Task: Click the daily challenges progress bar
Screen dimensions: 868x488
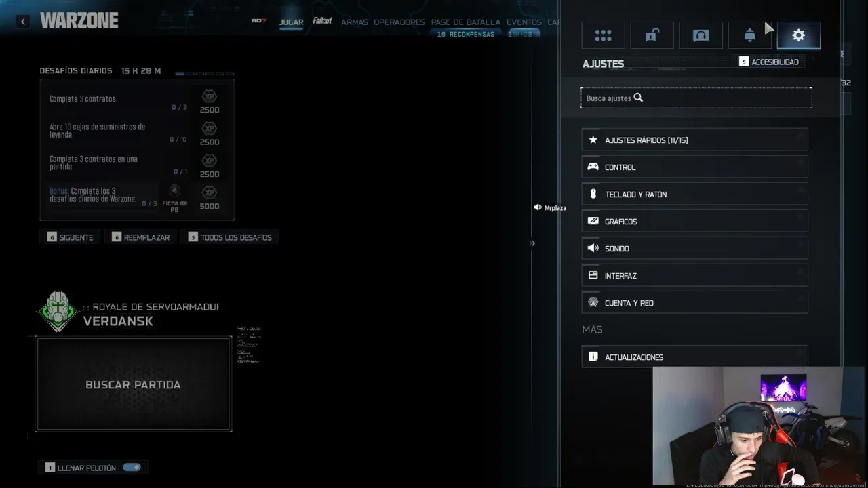Action: point(204,73)
